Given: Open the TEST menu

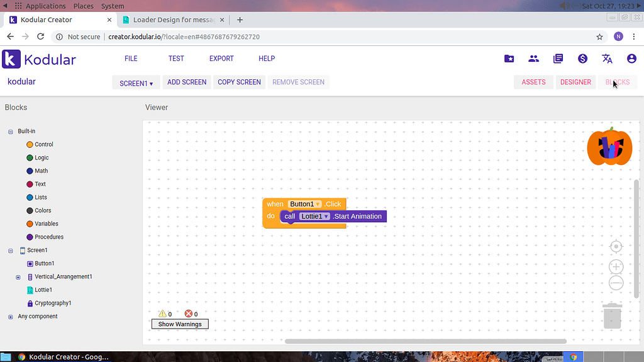Looking at the screenshot, I should [x=176, y=59].
